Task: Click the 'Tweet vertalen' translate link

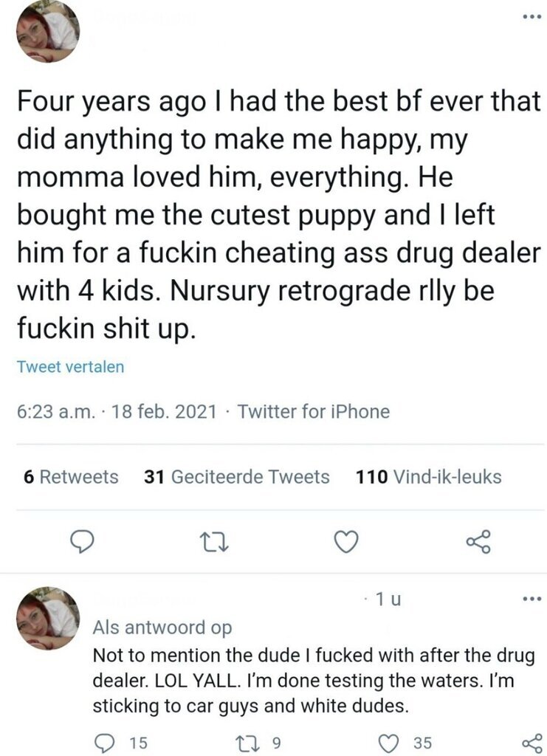Action: [x=70, y=367]
